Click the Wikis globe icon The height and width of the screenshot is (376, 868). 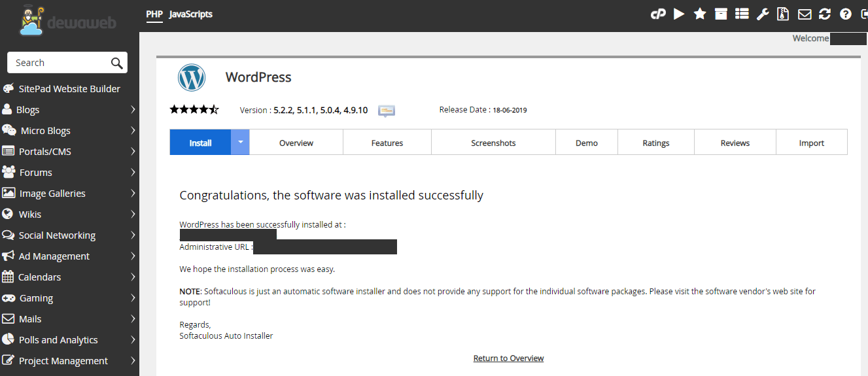(x=7, y=214)
